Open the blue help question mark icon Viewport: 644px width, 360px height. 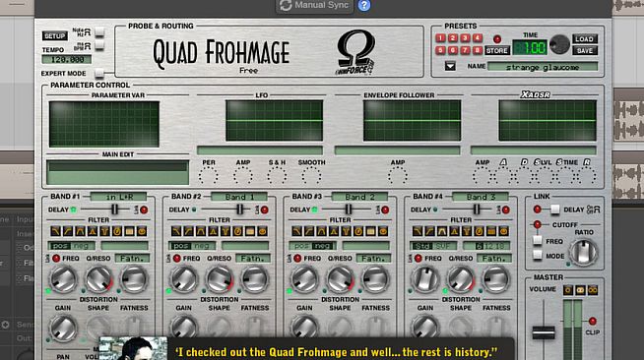tap(364, 5)
